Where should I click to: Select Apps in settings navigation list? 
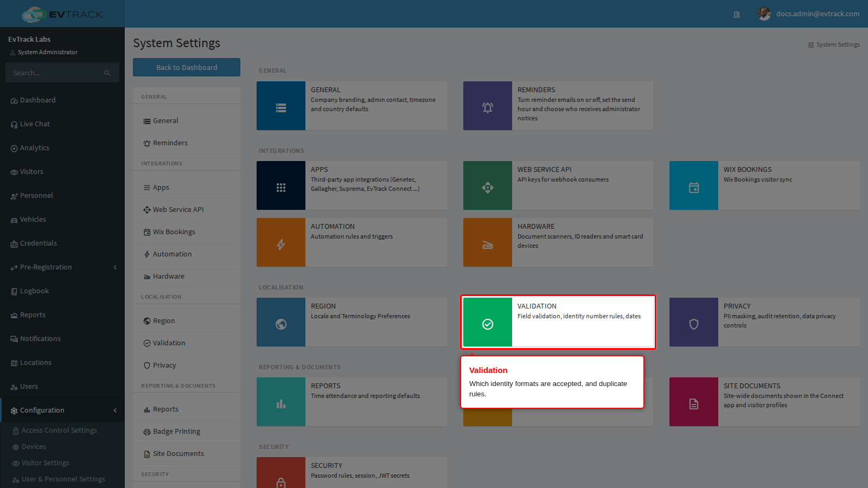tap(187, 188)
